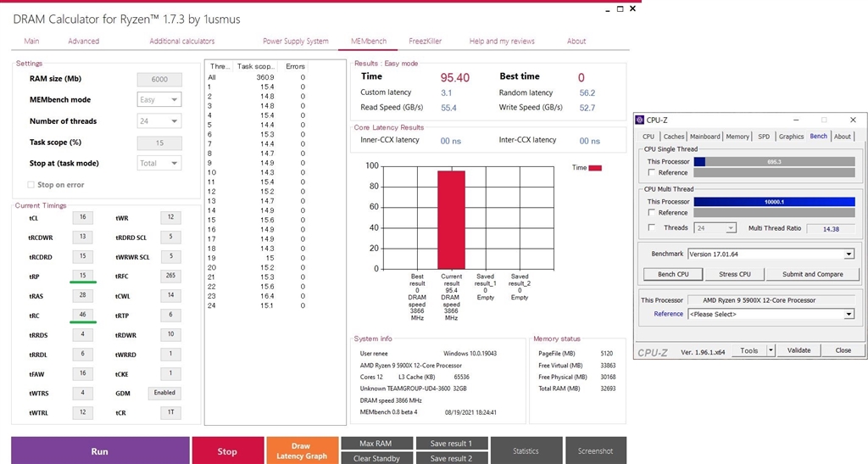Image resolution: width=868 pixels, height=464 pixels.
Task: Click Draw Latency Graph button
Action: tap(303, 450)
